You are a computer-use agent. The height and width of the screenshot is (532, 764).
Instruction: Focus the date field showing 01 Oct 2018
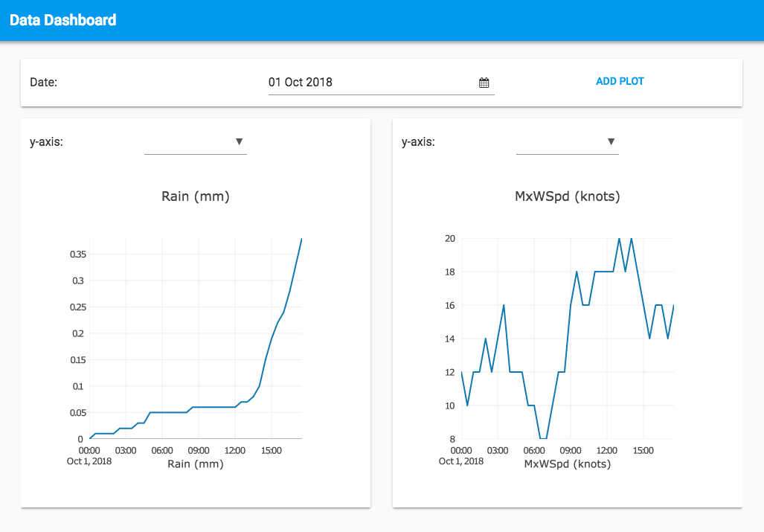click(x=372, y=83)
